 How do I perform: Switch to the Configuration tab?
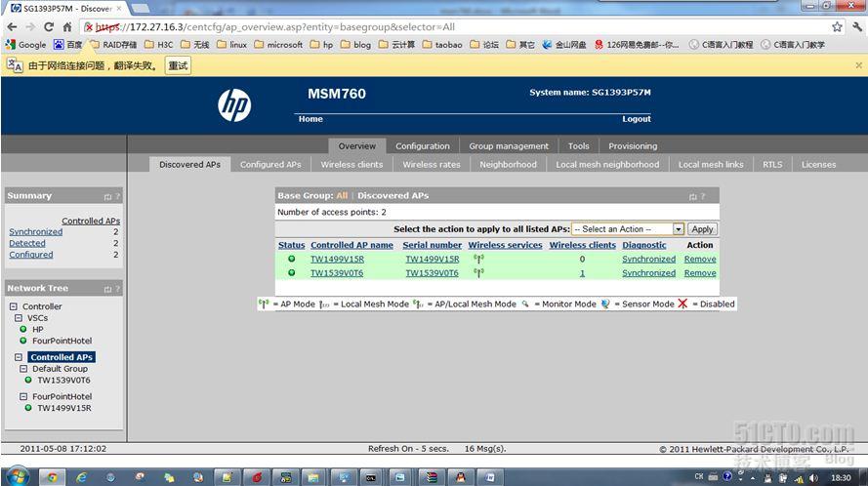(x=423, y=145)
